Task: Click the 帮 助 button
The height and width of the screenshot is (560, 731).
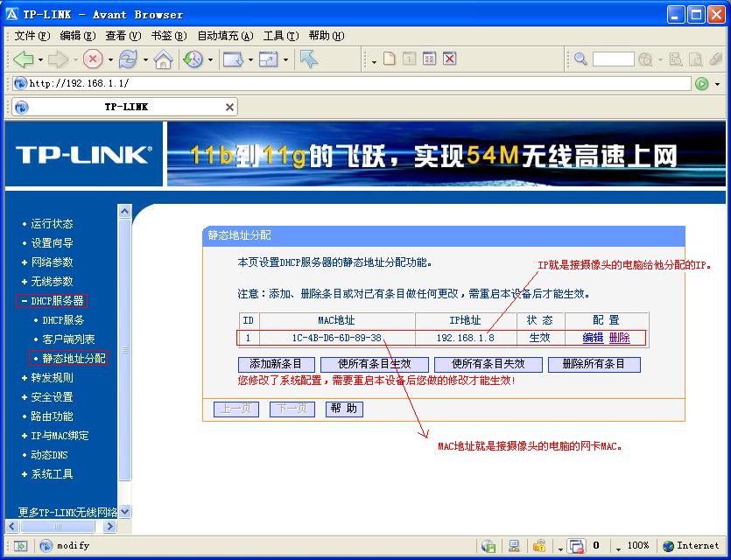Action: click(344, 409)
